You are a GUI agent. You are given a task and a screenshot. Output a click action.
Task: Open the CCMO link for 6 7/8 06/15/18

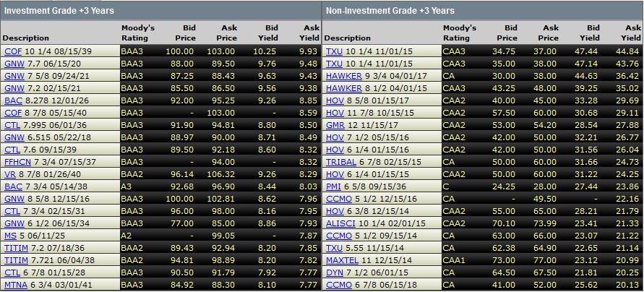click(x=339, y=285)
